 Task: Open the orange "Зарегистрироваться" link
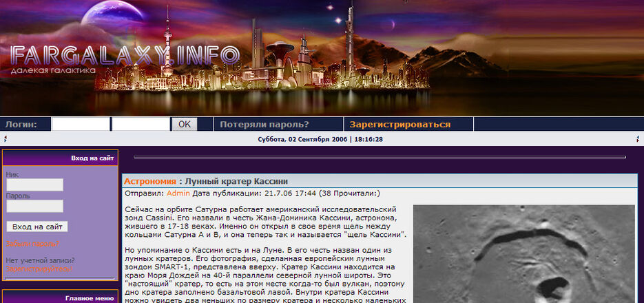click(x=399, y=125)
